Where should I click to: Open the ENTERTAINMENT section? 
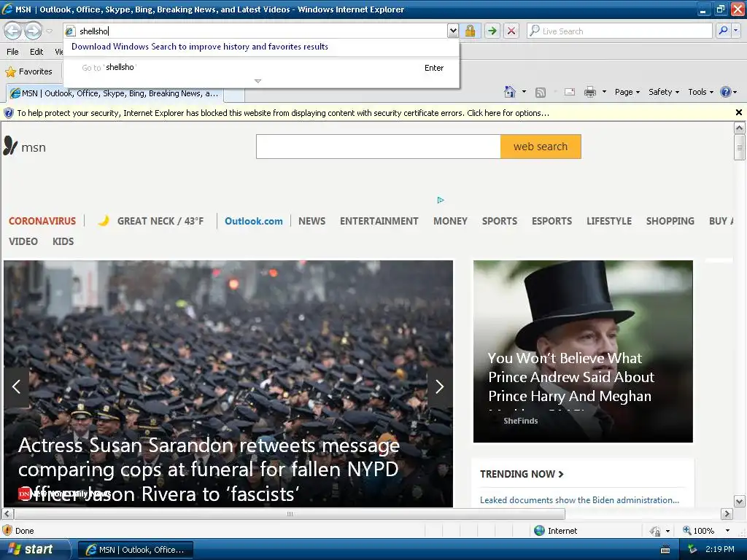point(379,221)
